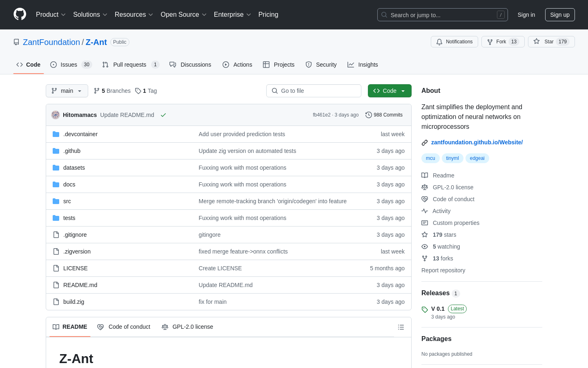Focus the Search or jump to field
The width and height of the screenshot is (588, 368).
tap(443, 15)
